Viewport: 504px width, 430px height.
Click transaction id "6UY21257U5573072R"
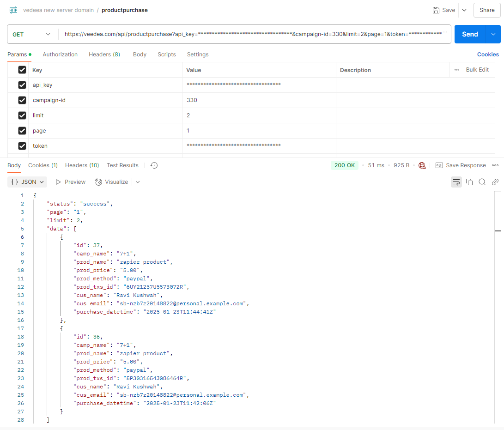[x=155, y=287]
